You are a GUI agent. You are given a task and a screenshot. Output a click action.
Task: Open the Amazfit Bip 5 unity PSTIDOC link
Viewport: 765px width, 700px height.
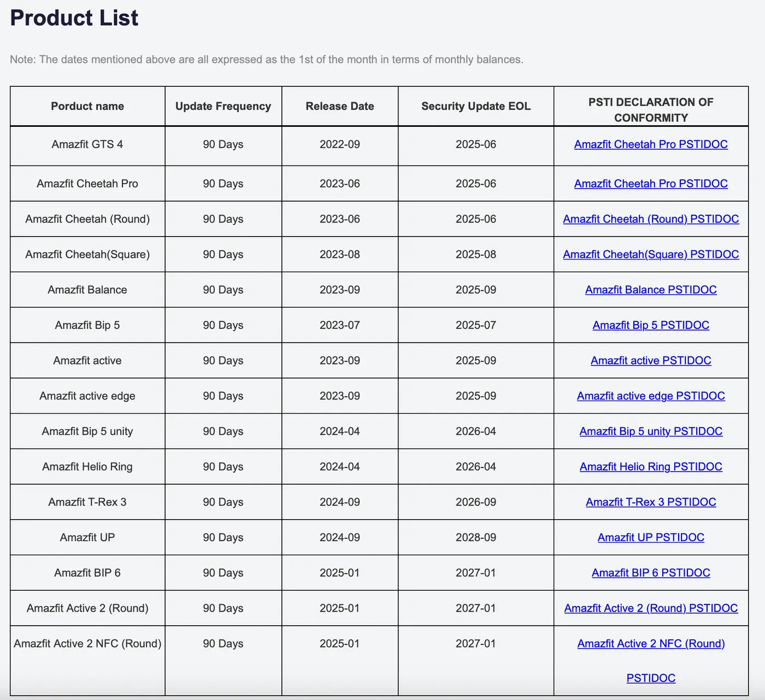point(650,432)
